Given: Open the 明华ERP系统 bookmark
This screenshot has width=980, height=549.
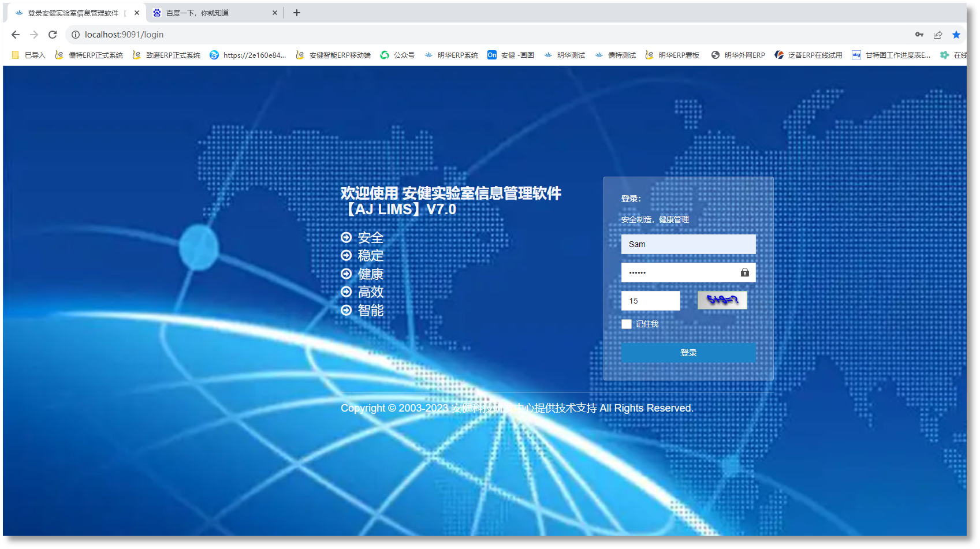Looking at the screenshot, I should point(451,55).
